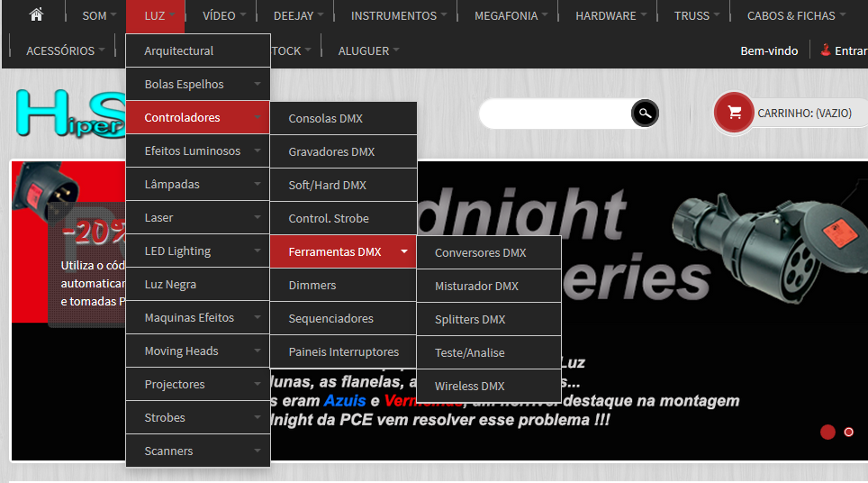This screenshot has width=868, height=483.
Task: Choose Consolas DMX submenu item
Action: pyautogui.click(x=343, y=118)
